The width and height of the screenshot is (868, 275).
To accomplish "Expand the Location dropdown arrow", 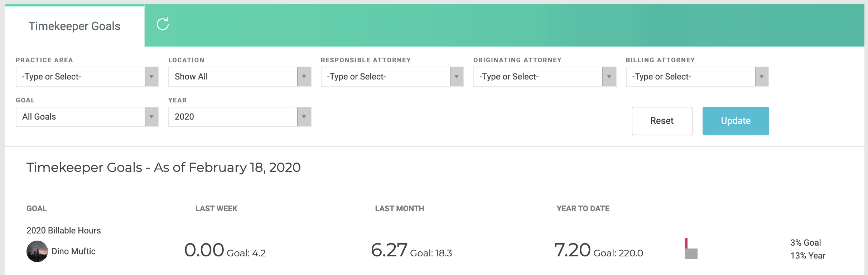I will pos(304,77).
